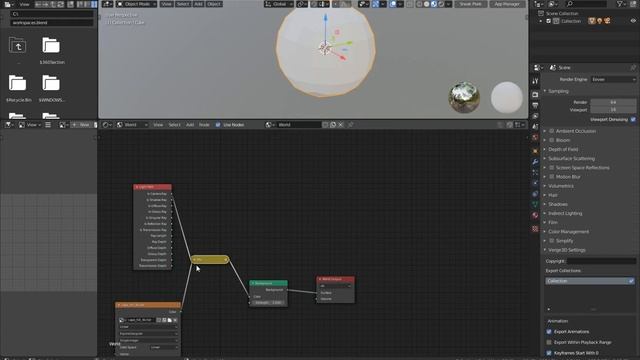The width and height of the screenshot is (640, 360).
Task: Toggle viewport gizmos button
Action: (x=376, y=4)
